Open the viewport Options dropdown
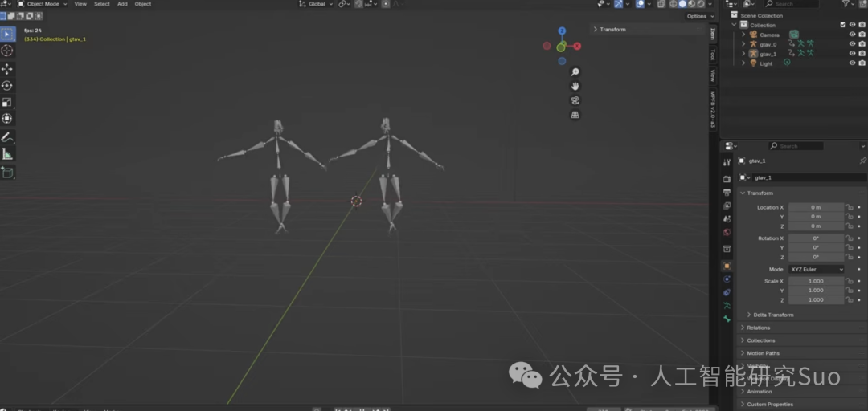868x411 pixels. (x=699, y=16)
